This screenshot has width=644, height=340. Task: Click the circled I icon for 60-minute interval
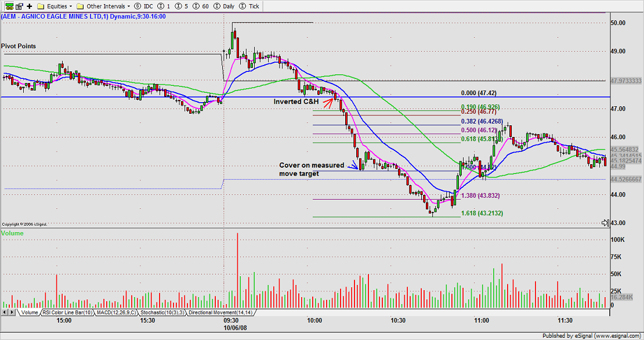[196, 6]
